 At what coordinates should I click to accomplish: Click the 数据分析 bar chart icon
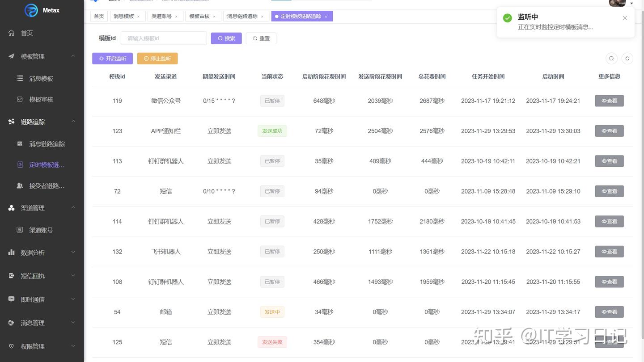click(x=12, y=253)
